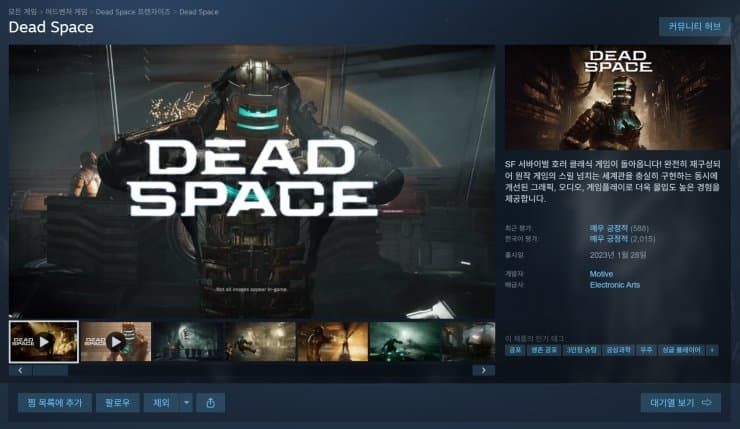
Task: Select the 싱글 플레이어 tag
Action: click(681, 350)
